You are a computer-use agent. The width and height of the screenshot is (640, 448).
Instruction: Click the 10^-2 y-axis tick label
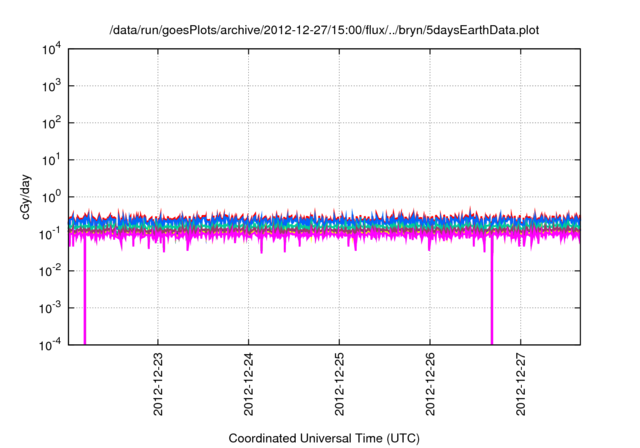[x=51, y=271]
